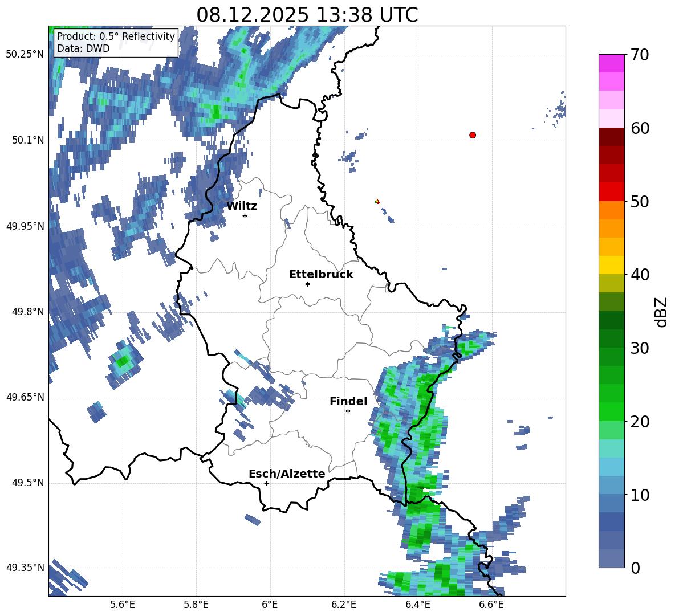The height and width of the screenshot is (616, 675).
Task: Click the colorbar tick label 30
Action: (x=640, y=348)
